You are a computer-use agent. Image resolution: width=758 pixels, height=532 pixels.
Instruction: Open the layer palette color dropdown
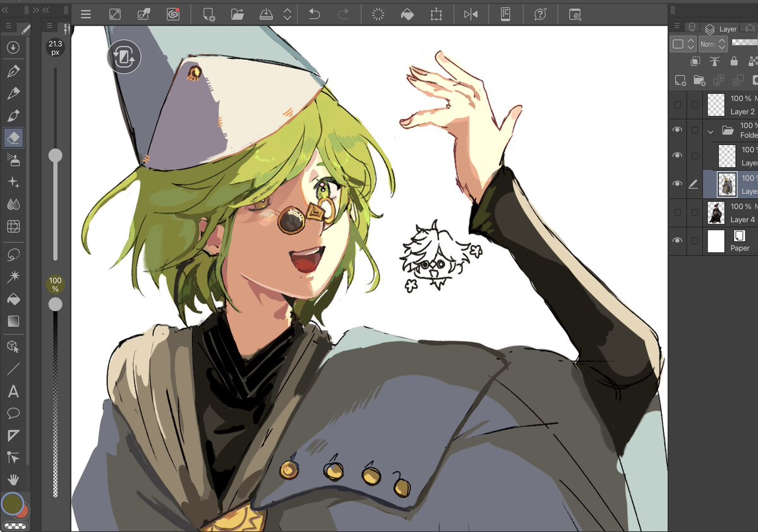pos(683,44)
